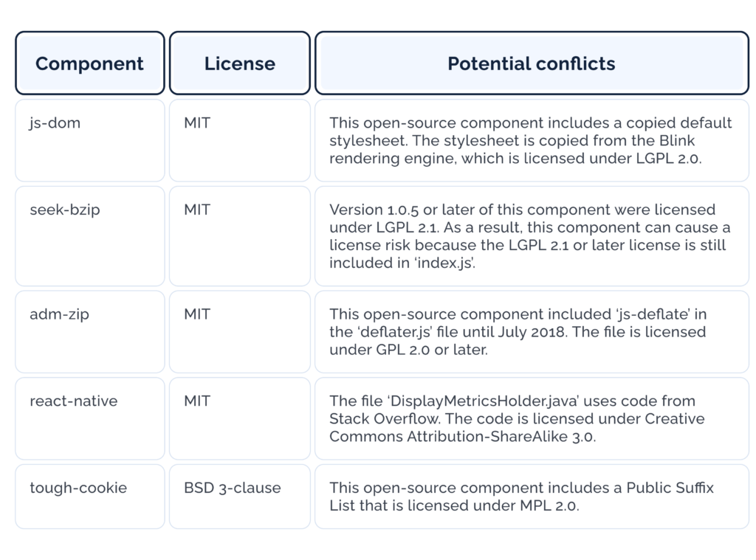
Task: Select the react-native component cell
Action: pyautogui.click(x=89, y=418)
